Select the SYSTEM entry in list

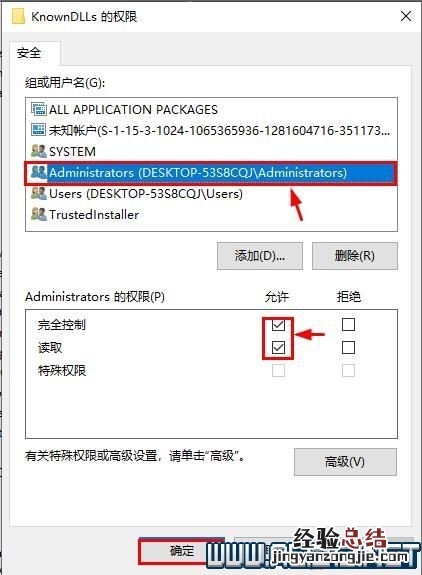click(x=211, y=151)
